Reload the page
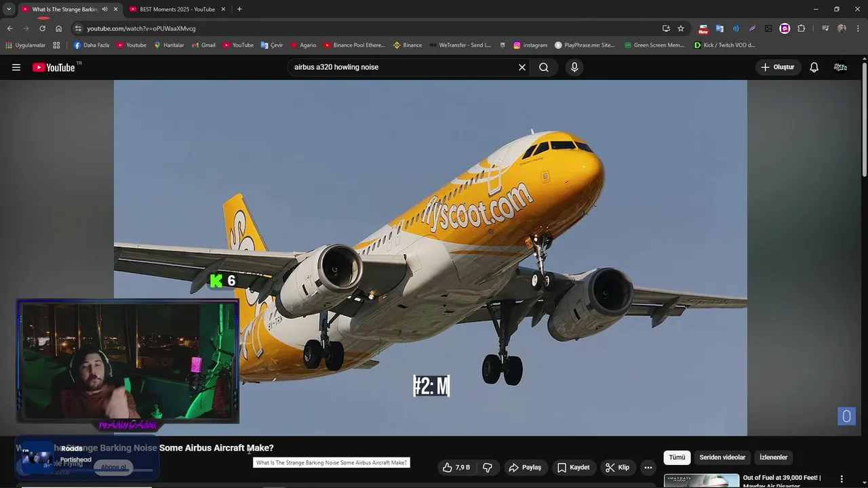 pos(42,28)
